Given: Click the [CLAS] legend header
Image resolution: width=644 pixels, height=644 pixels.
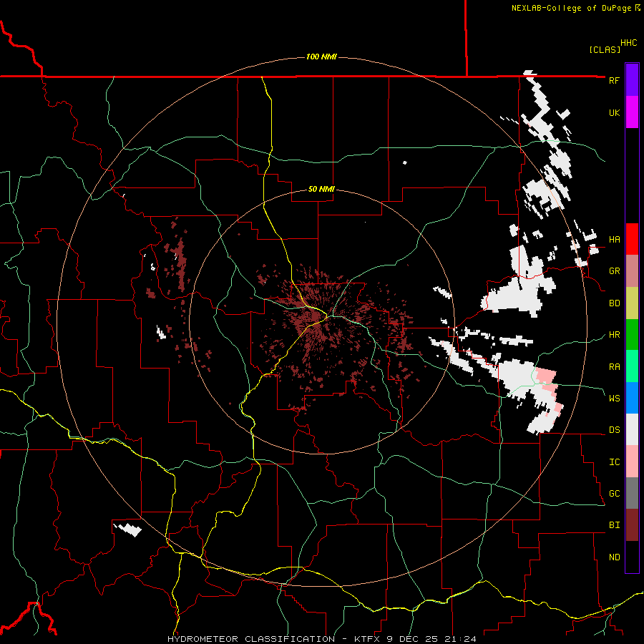Looking at the screenshot, I should click(x=605, y=50).
